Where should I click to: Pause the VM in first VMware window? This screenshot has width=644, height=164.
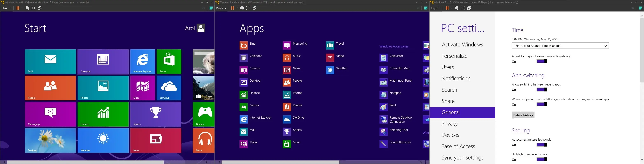(18, 8)
